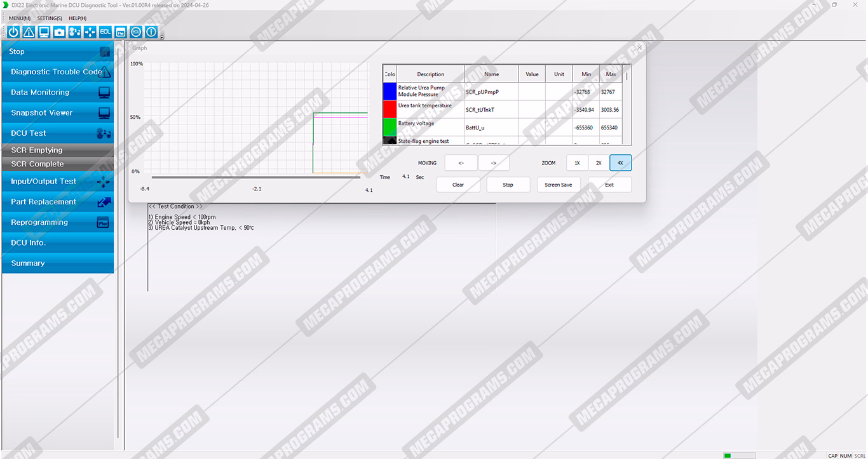Open the MENU(M) menu
Screen dimensions: 868x459
19,18
